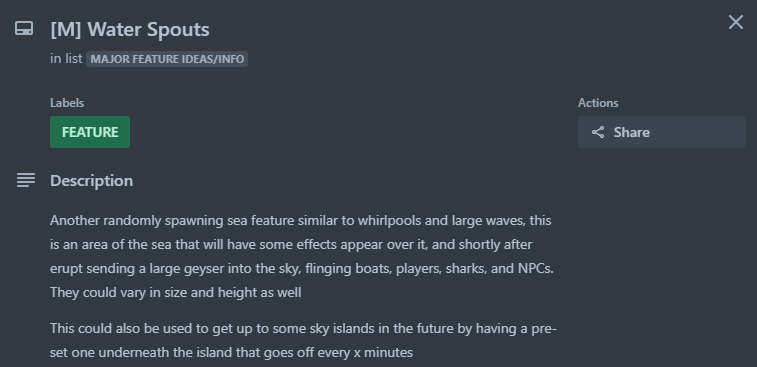The image size is (757, 367).
Task: Click the line "set one underneath the island"
Action: point(232,353)
